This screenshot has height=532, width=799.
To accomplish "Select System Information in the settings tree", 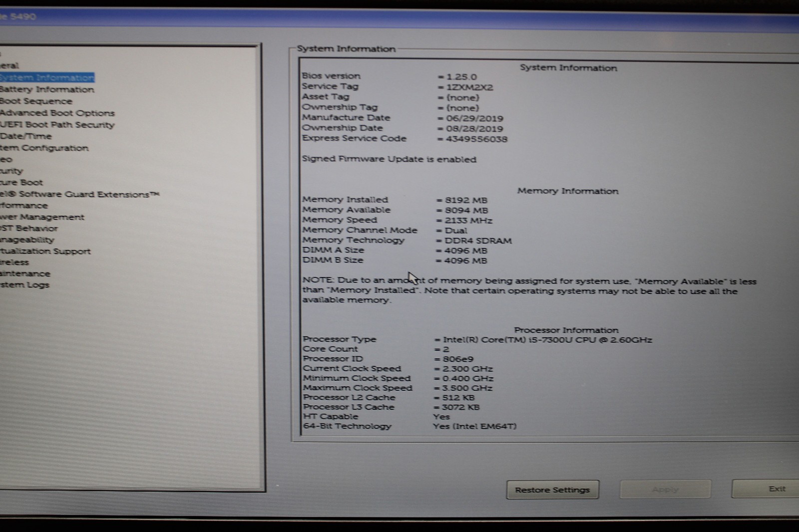I will point(47,77).
